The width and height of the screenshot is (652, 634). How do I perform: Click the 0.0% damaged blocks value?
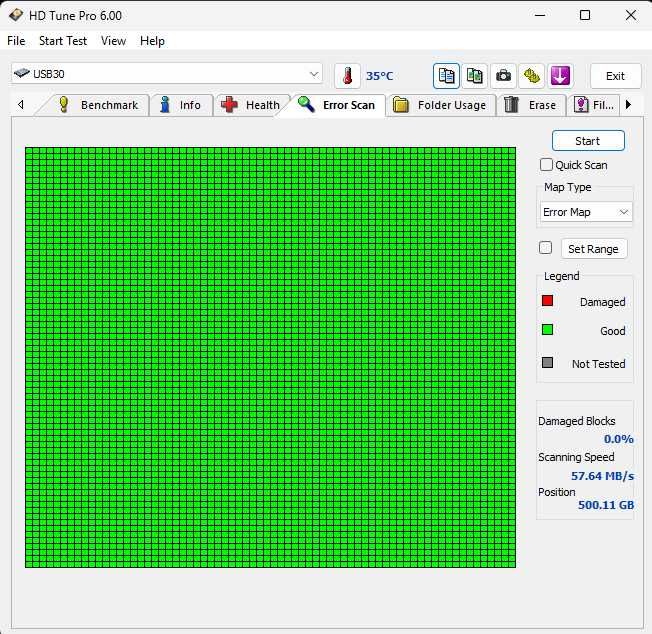(x=619, y=439)
